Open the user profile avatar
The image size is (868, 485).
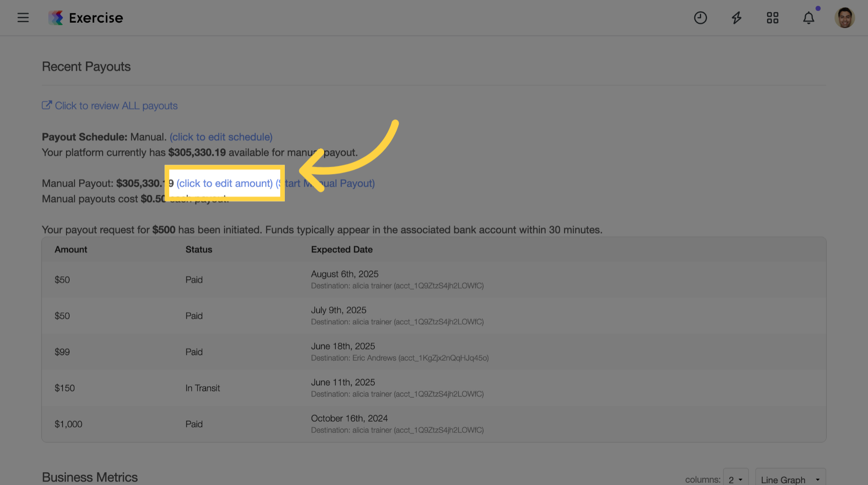click(x=844, y=18)
